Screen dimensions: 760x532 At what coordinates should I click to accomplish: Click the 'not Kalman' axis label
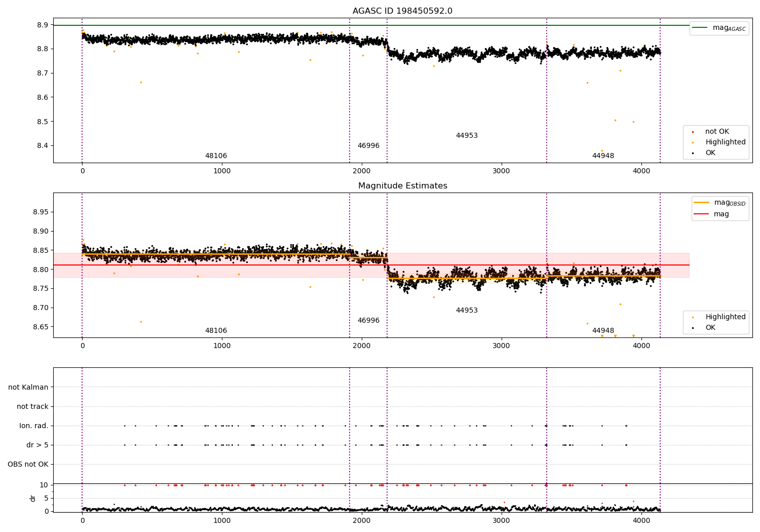[28, 388]
